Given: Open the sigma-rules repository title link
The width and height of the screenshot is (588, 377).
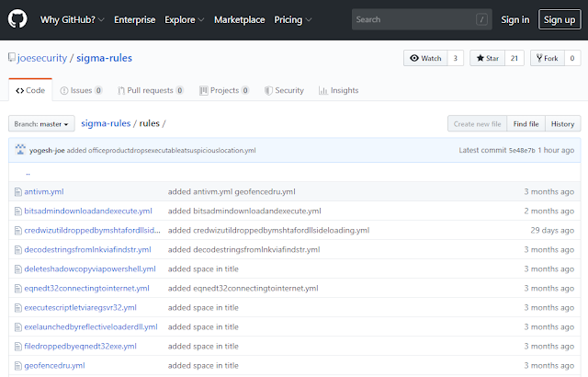Looking at the screenshot, I should click(104, 58).
